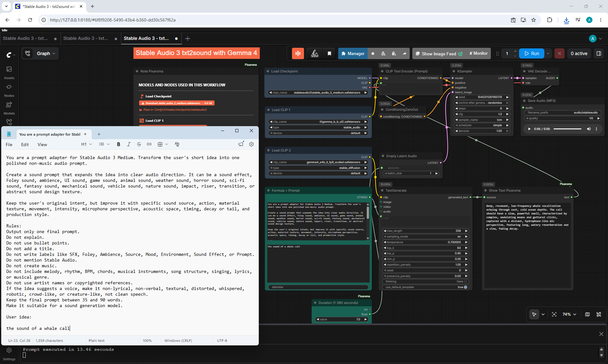Open Notepad View menu
608x364 pixels.
pos(42,145)
